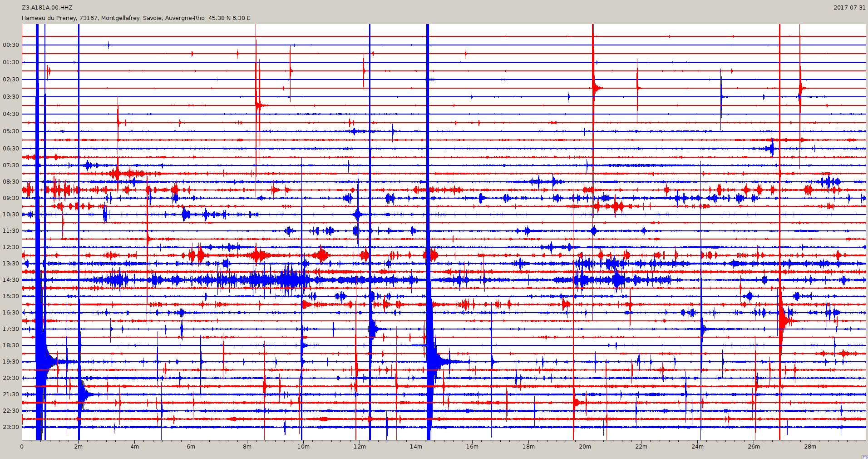Viewport: 868px width, 459px height.
Task: Select the 14m mark on time axis
Action: tap(416, 447)
